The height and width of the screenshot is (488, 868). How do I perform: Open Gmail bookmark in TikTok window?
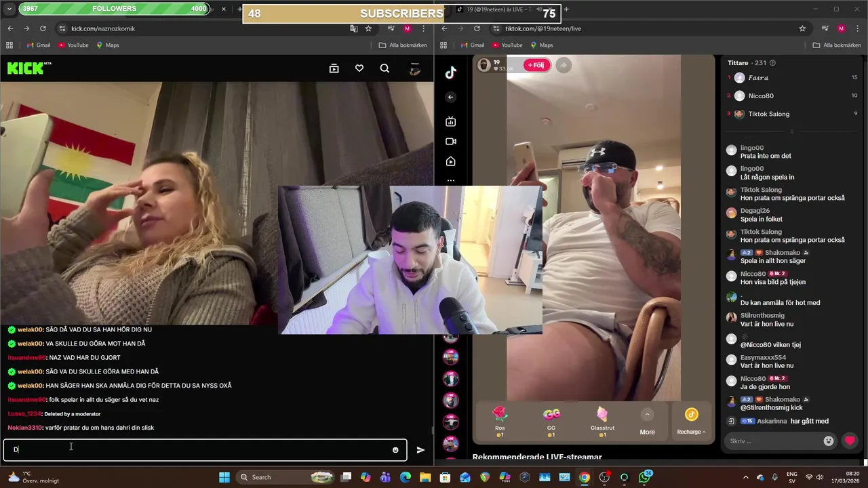(x=473, y=45)
